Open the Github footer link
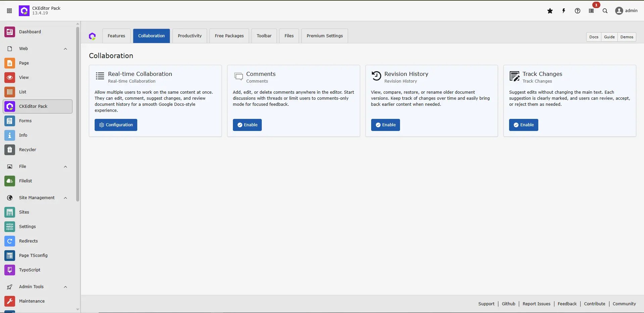This screenshot has width=644, height=313. (508, 304)
